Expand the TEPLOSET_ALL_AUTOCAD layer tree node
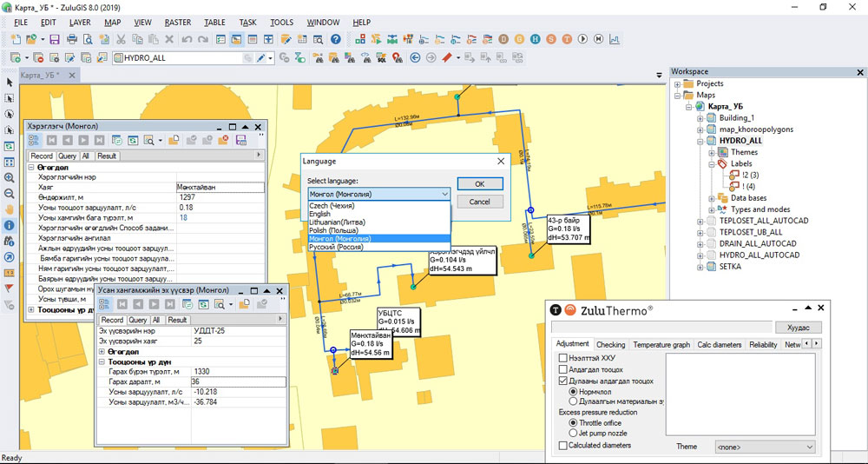 [700, 221]
